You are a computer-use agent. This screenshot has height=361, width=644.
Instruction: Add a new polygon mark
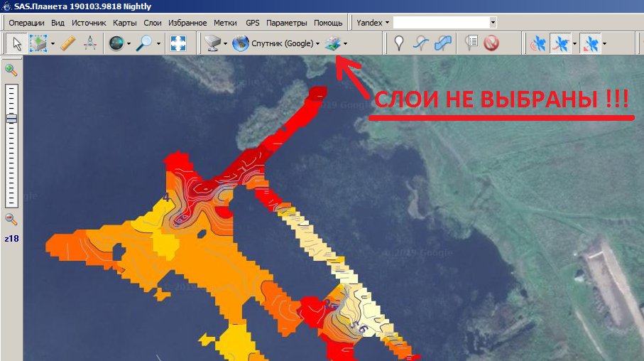point(443,44)
